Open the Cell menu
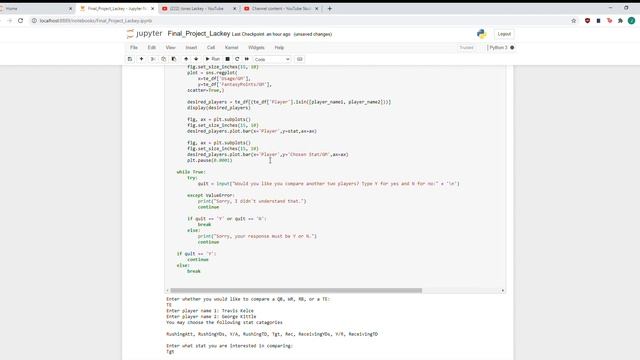 coord(211,48)
